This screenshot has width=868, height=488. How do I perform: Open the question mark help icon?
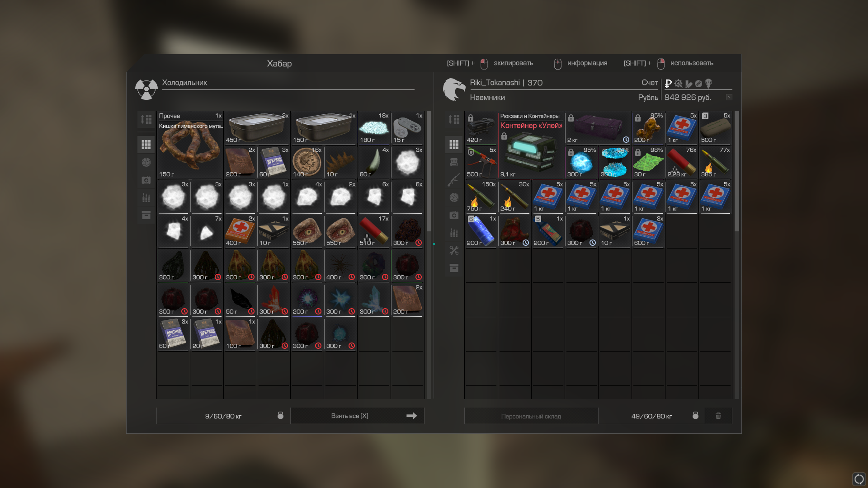729,97
